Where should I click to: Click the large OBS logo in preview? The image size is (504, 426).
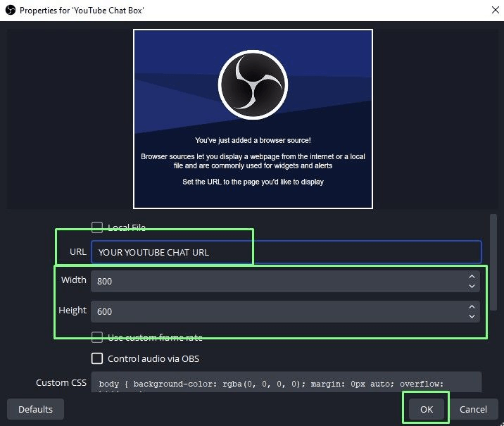pos(253,85)
